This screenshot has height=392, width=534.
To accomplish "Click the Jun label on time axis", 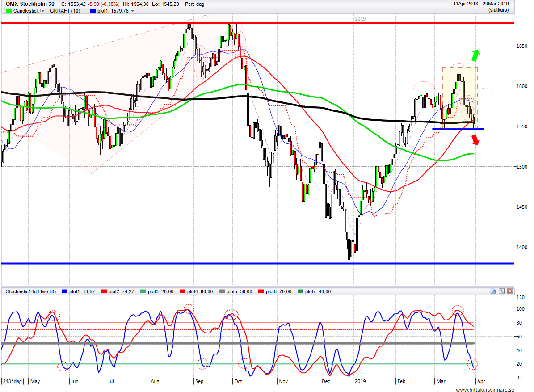I will (75, 381).
